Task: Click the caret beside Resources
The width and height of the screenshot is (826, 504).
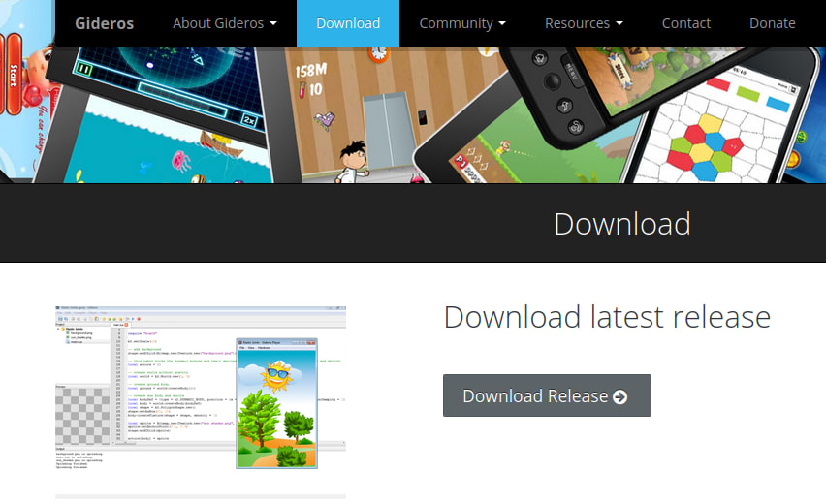Action: click(619, 23)
